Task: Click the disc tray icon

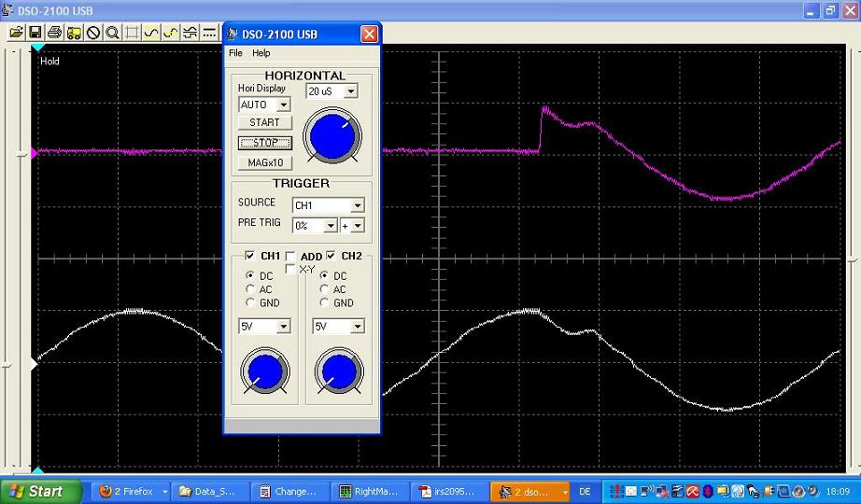Action: [798, 491]
